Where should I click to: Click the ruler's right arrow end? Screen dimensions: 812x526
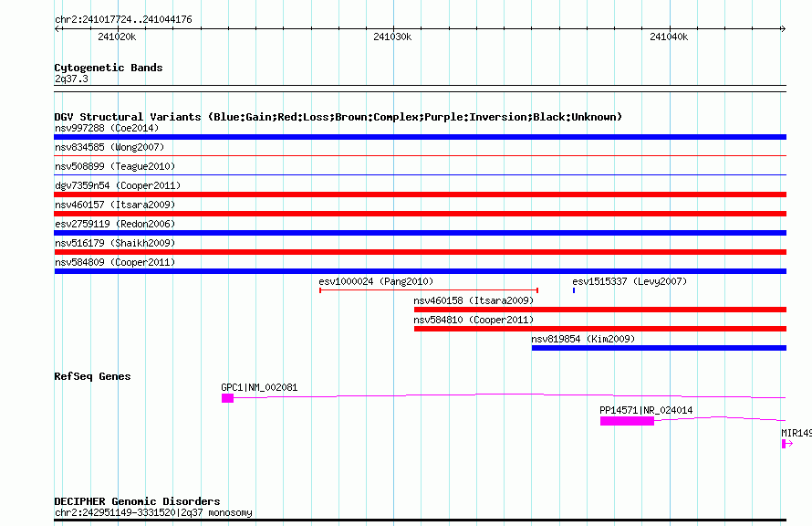783,28
